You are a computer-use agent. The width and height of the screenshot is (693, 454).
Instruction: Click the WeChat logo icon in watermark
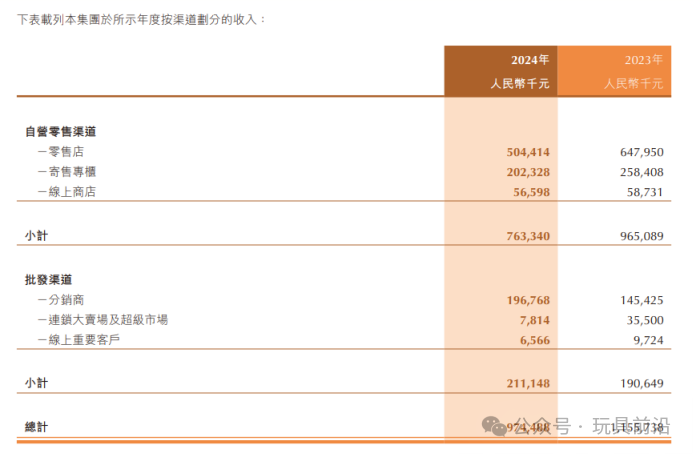(494, 427)
